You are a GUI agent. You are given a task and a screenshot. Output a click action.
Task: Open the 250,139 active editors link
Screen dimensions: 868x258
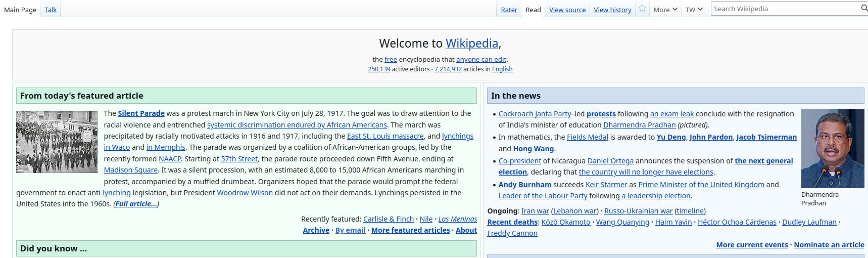click(379, 69)
